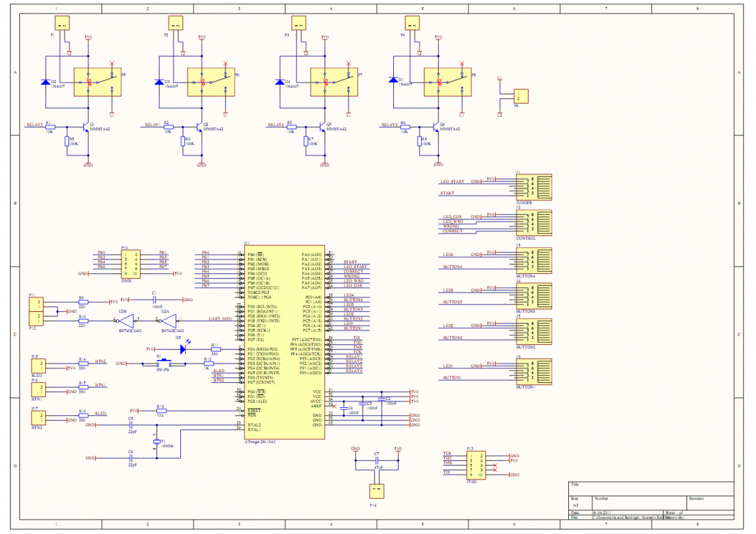Select capacitor C7 symbol
This screenshot has width=756, height=534.
[377, 460]
